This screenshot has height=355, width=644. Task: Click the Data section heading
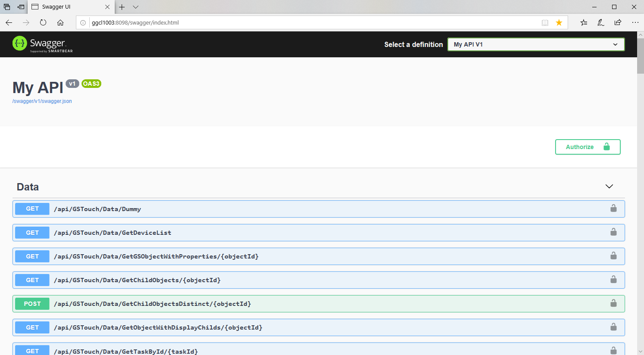(28, 187)
